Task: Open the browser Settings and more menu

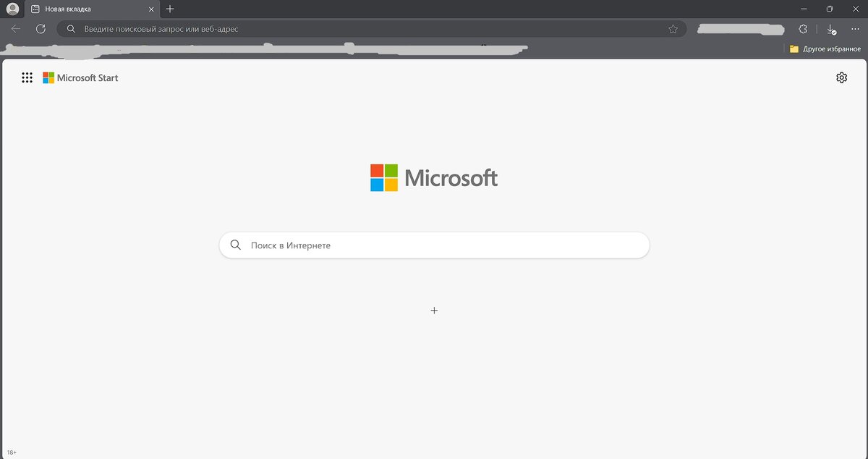Action: point(855,29)
